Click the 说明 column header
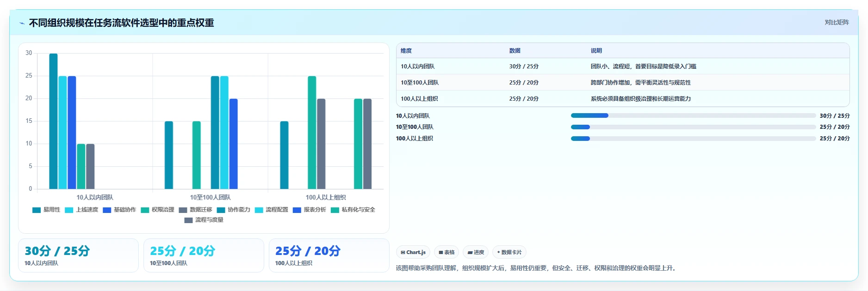Screen dimensions: 868x291 click(596, 51)
